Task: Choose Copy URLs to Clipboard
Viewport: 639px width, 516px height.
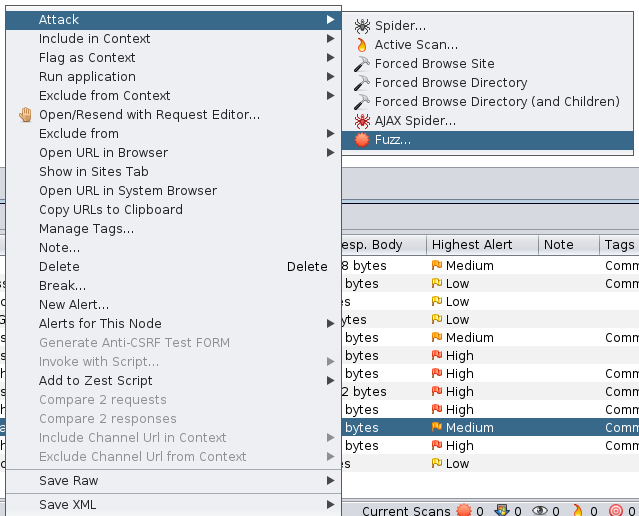Action: click(x=110, y=210)
